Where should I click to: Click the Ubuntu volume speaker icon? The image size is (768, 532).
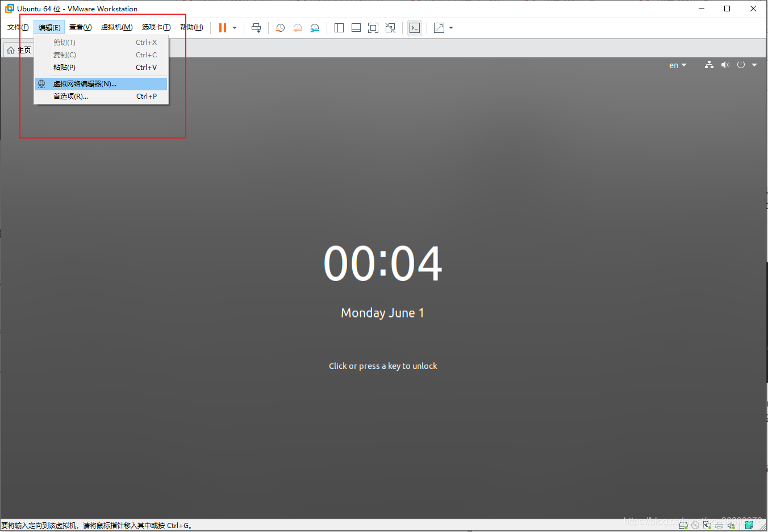725,65
